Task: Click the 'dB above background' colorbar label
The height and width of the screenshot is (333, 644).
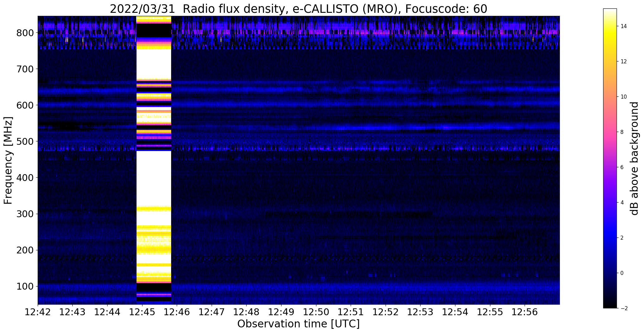Action: 635,159
